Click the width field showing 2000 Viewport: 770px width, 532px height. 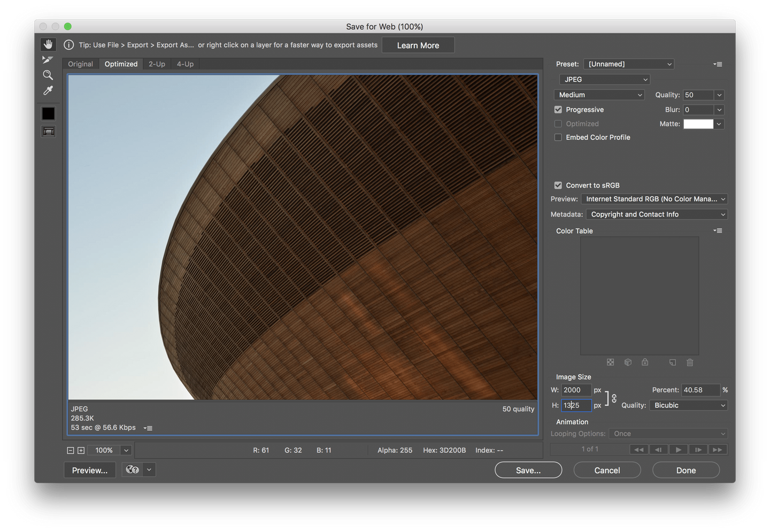[x=576, y=390]
